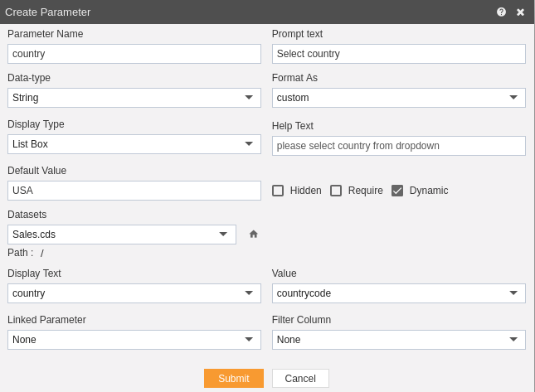Screen dimensions: 535x392
Task: Cancel the parameter creation
Action: coord(300,379)
